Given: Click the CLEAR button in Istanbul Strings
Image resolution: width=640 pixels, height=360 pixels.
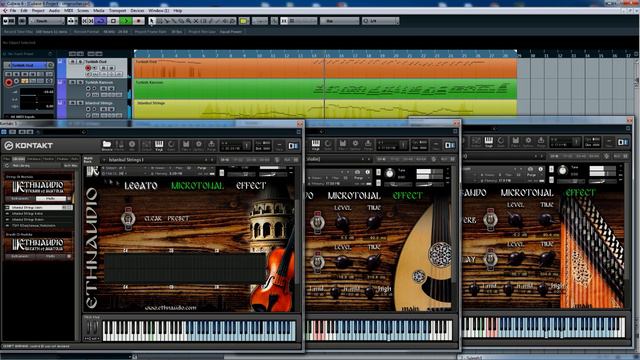Looking at the screenshot, I should tap(153, 219).
